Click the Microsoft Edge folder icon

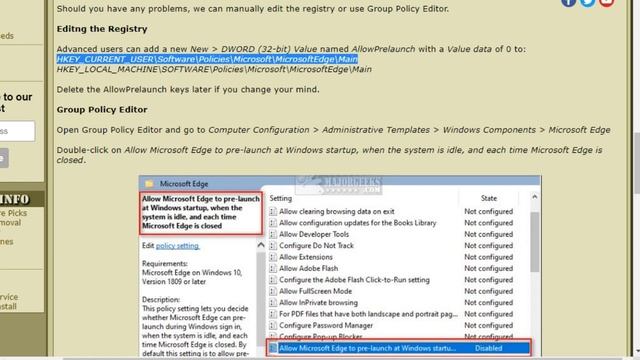149,184
